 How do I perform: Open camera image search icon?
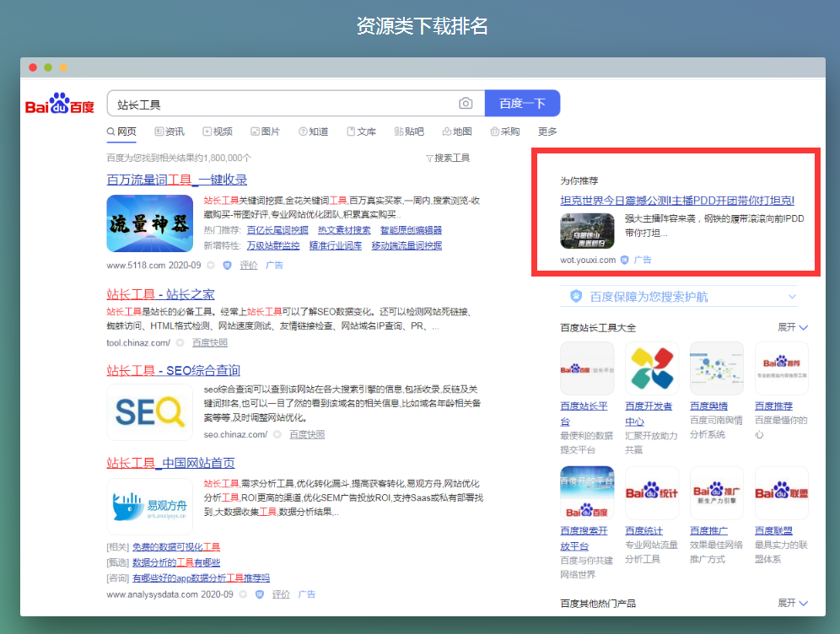click(x=466, y=104)
